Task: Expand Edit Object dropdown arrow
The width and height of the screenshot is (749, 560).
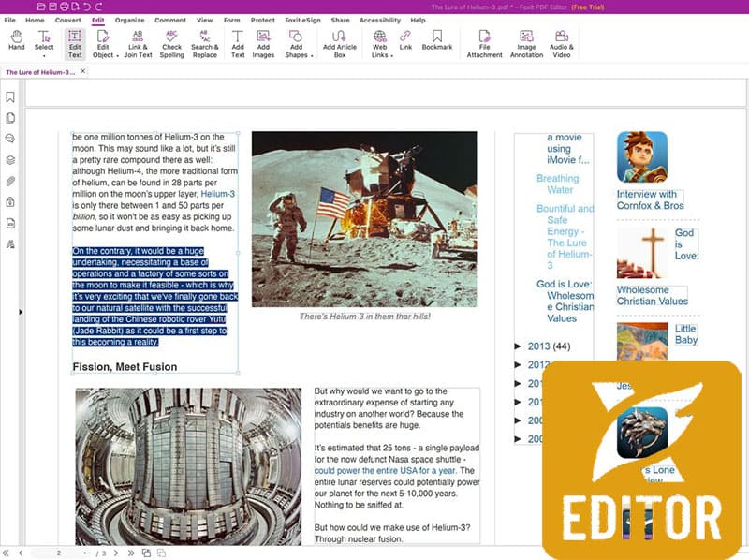Action: pos(118,56)
